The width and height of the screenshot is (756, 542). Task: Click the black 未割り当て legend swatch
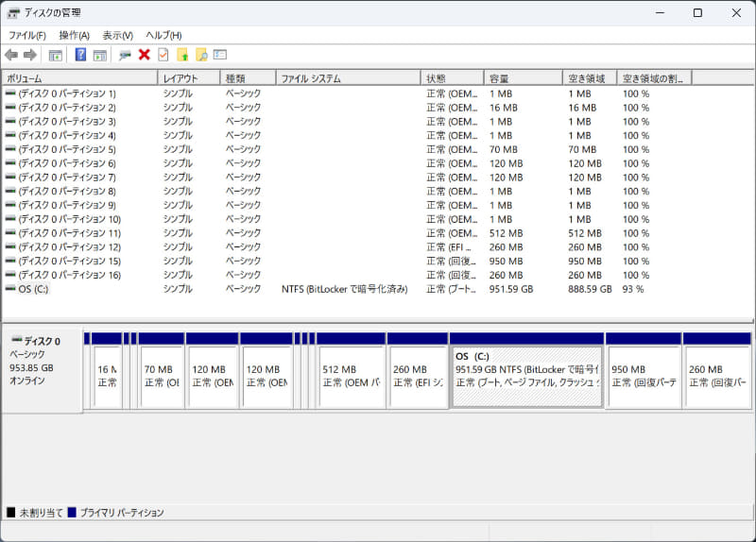11,512
